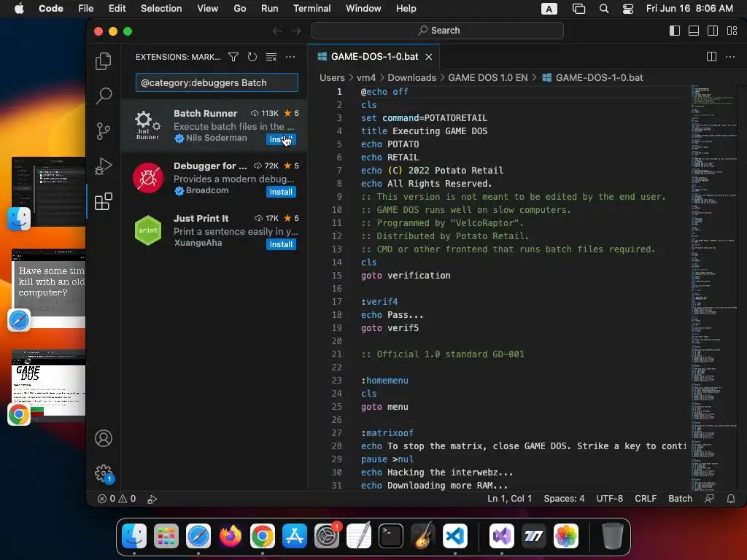The height and width of the screenshot is (560, 747).
Task: Select Downloads in the breadcrumb
Action: (x=411, y=77)
